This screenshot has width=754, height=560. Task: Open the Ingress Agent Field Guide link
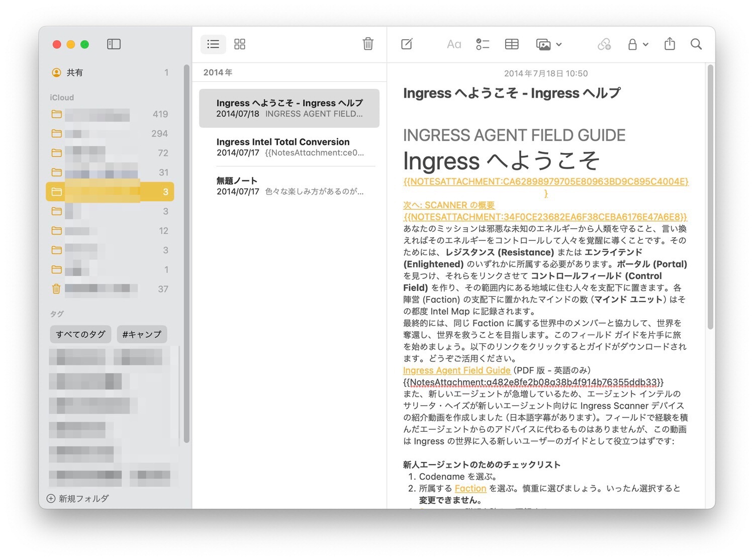pyautogui.click(x=456, y=370)
